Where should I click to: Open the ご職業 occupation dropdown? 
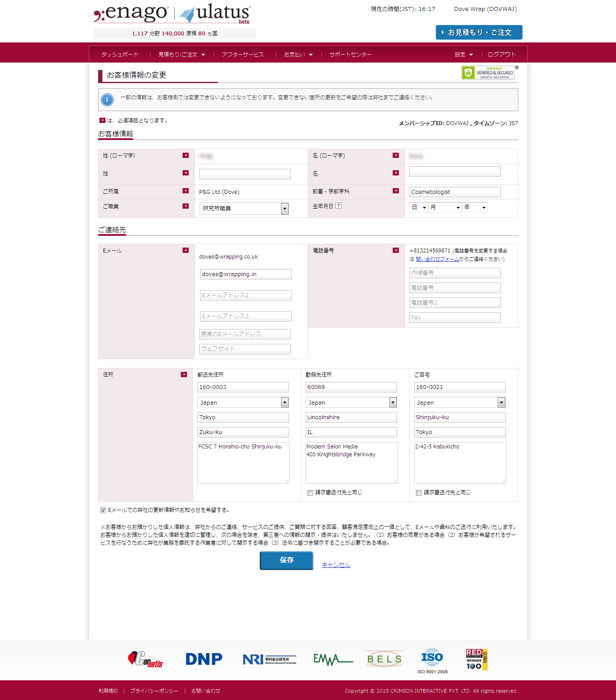pos(244,209)
